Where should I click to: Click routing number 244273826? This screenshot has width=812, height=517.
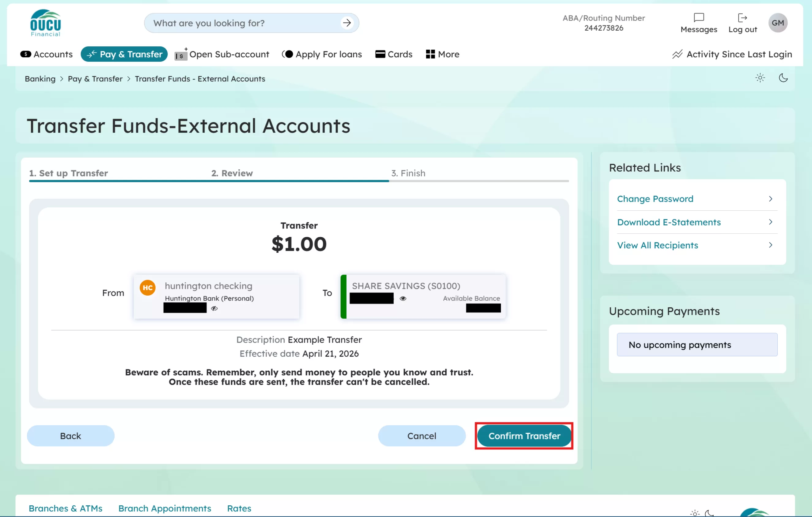click(x=604, y=28)
